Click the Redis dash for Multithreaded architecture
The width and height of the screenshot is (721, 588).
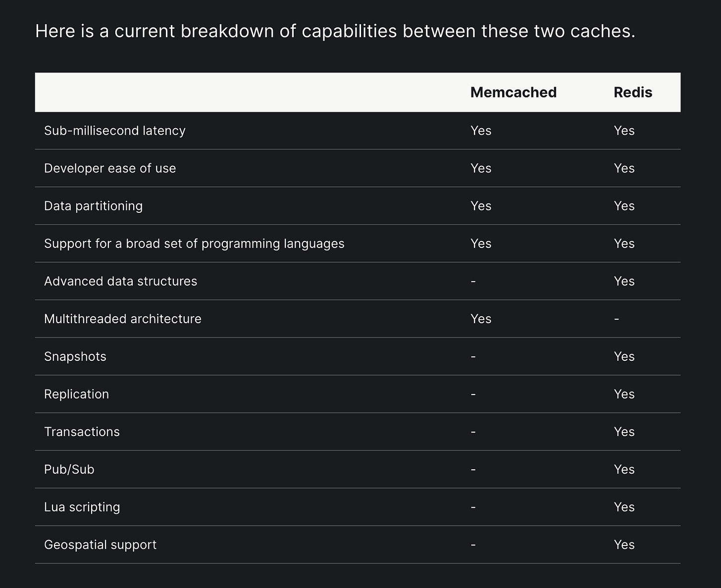point(617,319)
